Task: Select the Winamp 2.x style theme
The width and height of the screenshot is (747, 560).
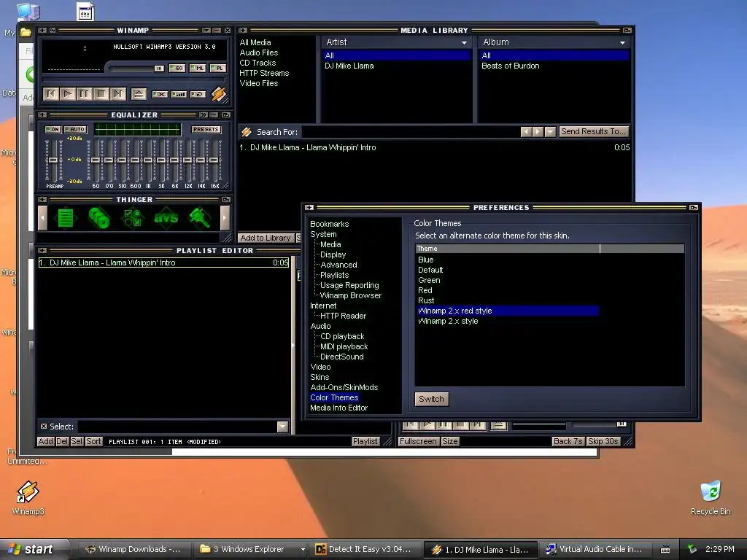Action: click(447, 321)
